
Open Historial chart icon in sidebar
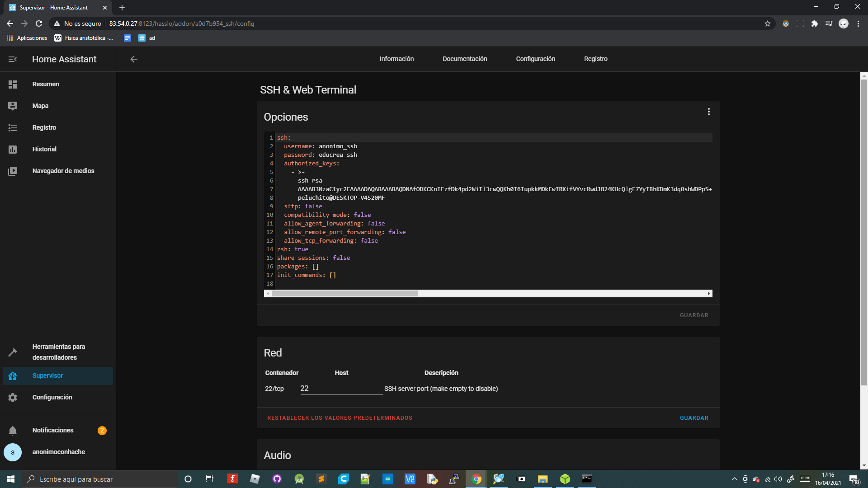(x=13, y=150)
